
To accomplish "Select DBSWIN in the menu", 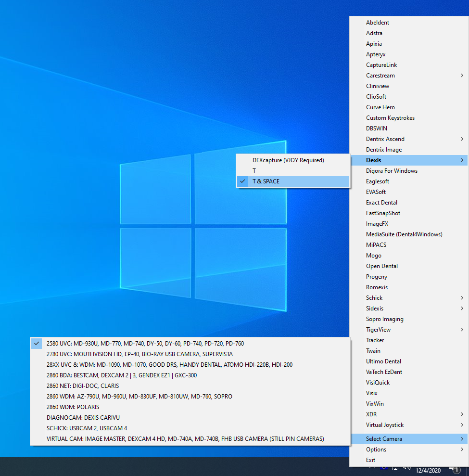I will [408, 129].
